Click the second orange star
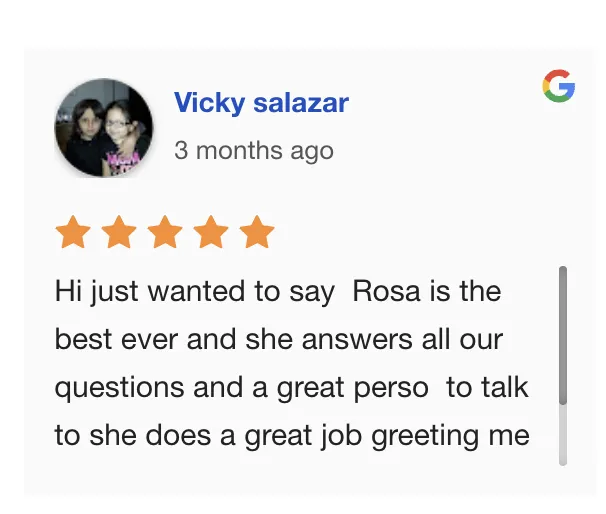 [119, 232]
